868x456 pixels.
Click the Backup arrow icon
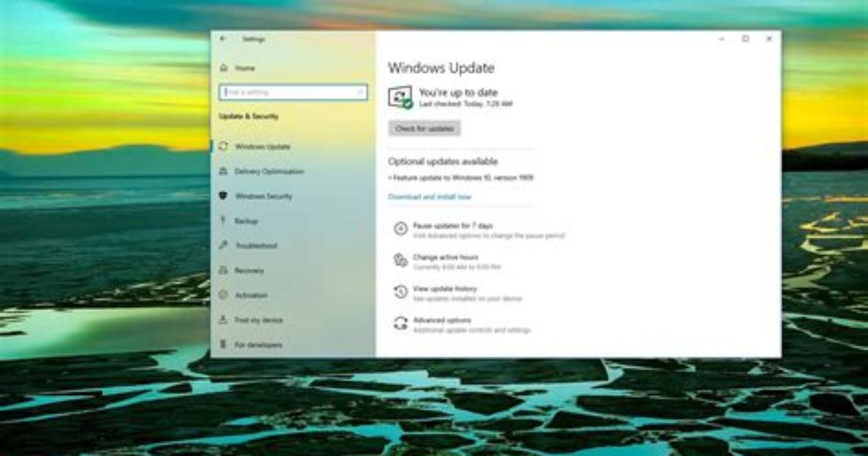[x=223, y=221]
